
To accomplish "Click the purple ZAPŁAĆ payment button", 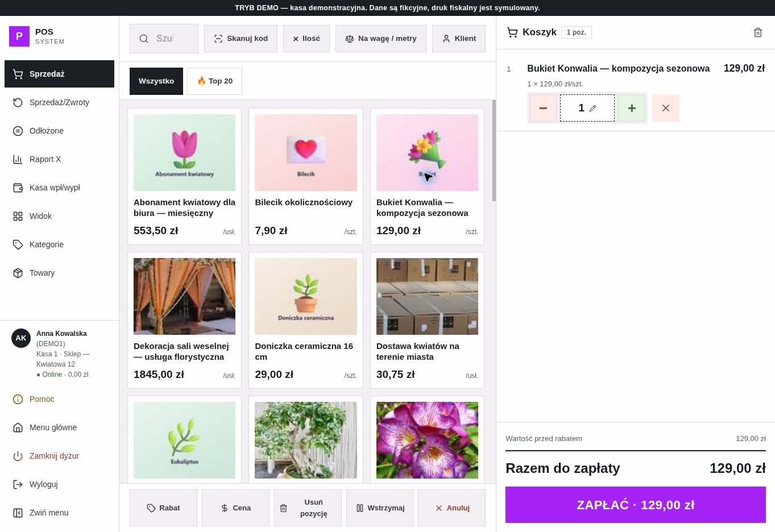I will coord(636,505).
